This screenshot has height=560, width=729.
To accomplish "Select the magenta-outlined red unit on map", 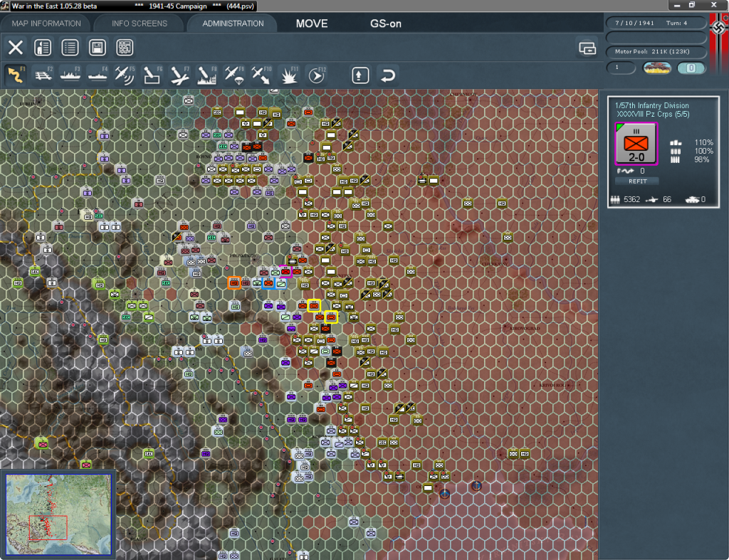I will [x=285, y=271].
